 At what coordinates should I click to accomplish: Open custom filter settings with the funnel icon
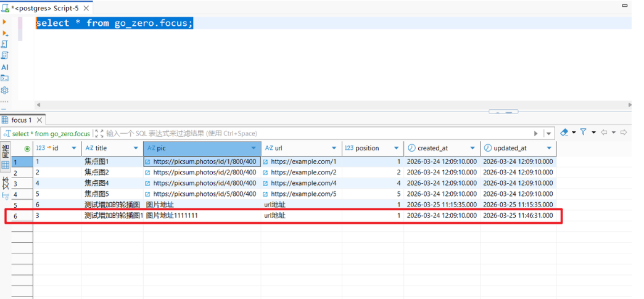click(584, 132)
